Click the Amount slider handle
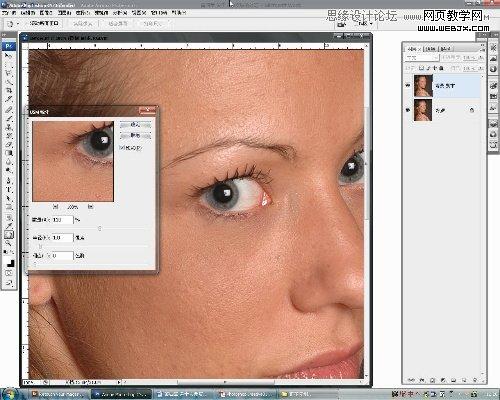Viewport: 500px width, 400px height. tap(100, 229)
